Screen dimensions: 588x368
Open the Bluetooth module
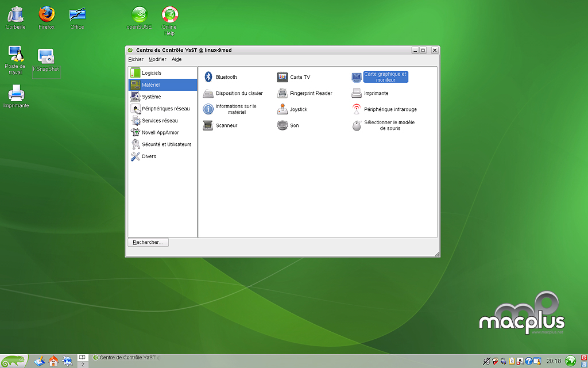[x=221, y=77]
